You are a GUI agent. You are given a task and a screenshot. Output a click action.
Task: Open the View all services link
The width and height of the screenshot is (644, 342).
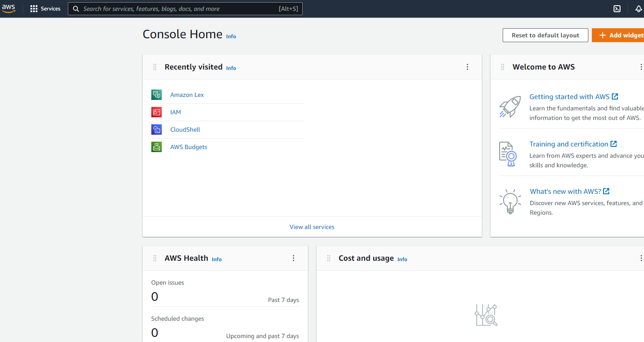[x=312, y=227]
